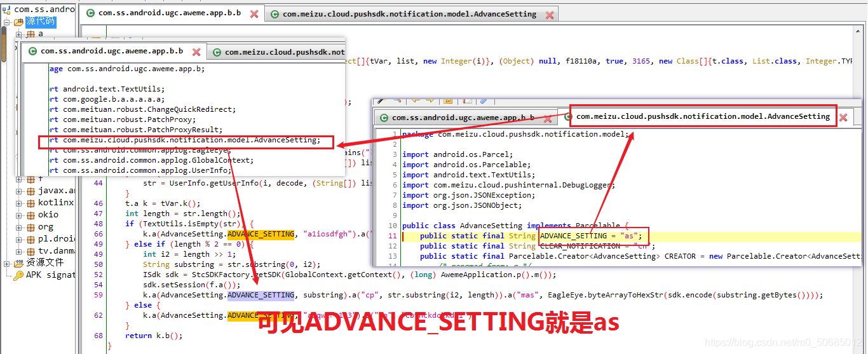The image size is (868, 354).
Task: Click class icon on main aweme.app.b.b tab
Action: pyautogui.click(x=91, y=13)
